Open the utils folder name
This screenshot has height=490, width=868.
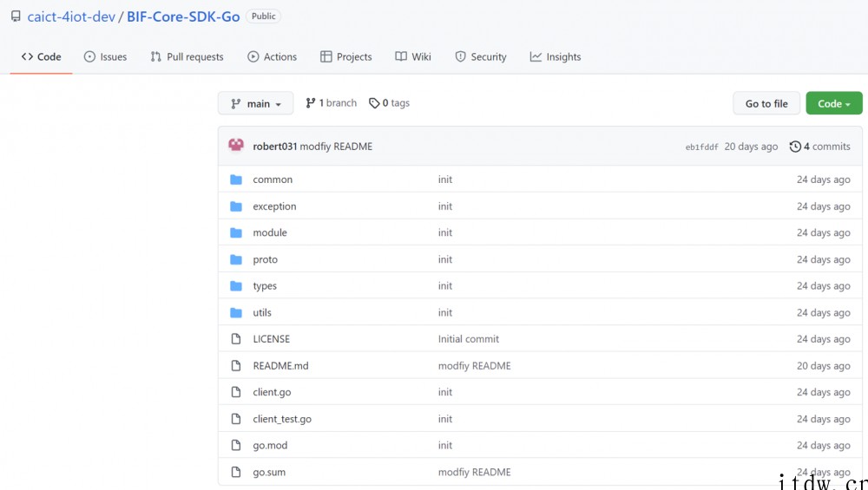(x=262, y=312)
